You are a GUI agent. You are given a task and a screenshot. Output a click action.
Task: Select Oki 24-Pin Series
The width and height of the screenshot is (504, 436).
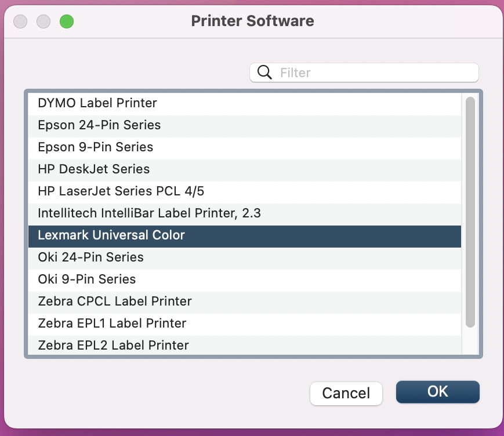point(244,257)
